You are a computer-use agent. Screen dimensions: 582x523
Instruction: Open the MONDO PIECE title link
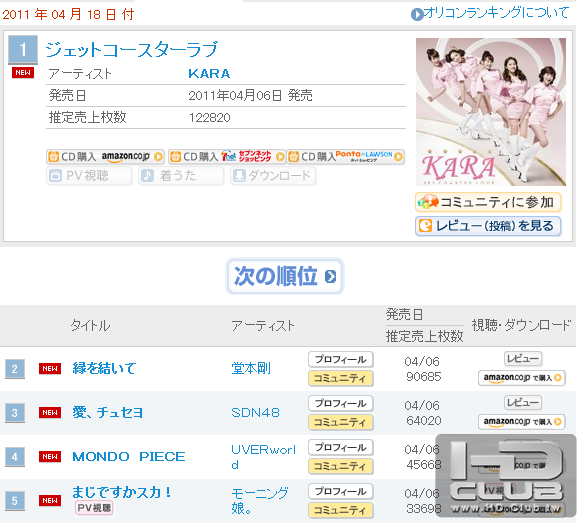click(x=128, y=457)
